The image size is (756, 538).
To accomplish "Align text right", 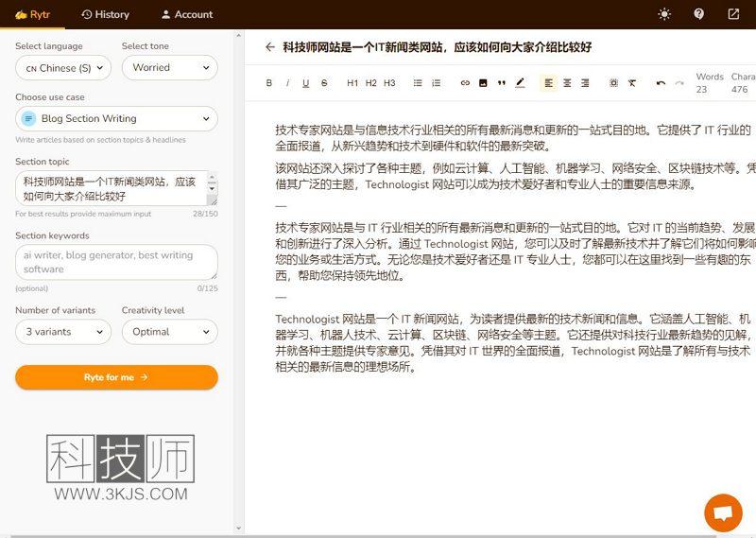I will 585,83.
